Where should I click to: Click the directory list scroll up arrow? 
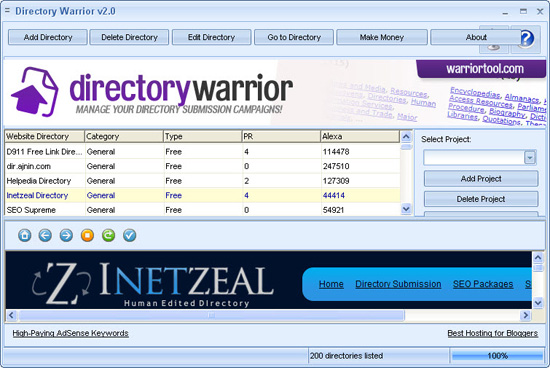click(x=406, y=136)
